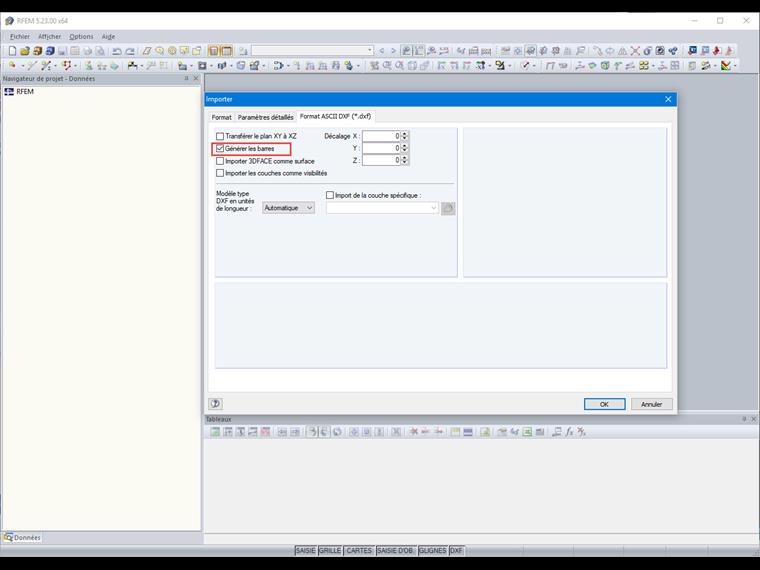Pin the Tableaux panel
Image resolution: width=760 pixels, height=570 pixels.
[x=744, y=419]
